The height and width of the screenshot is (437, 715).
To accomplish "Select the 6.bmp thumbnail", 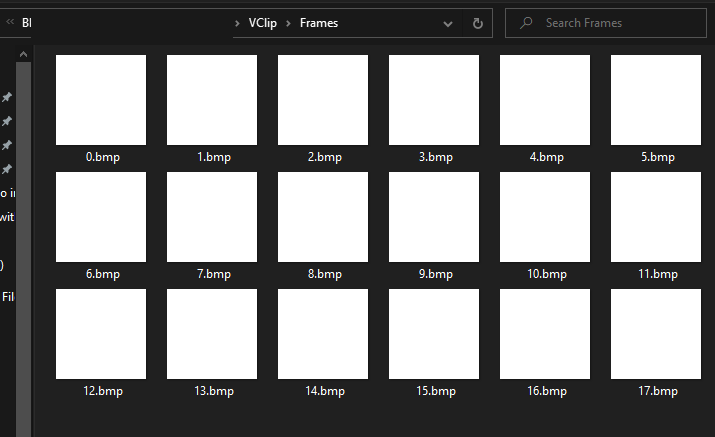I will click(x=101, y=217).
